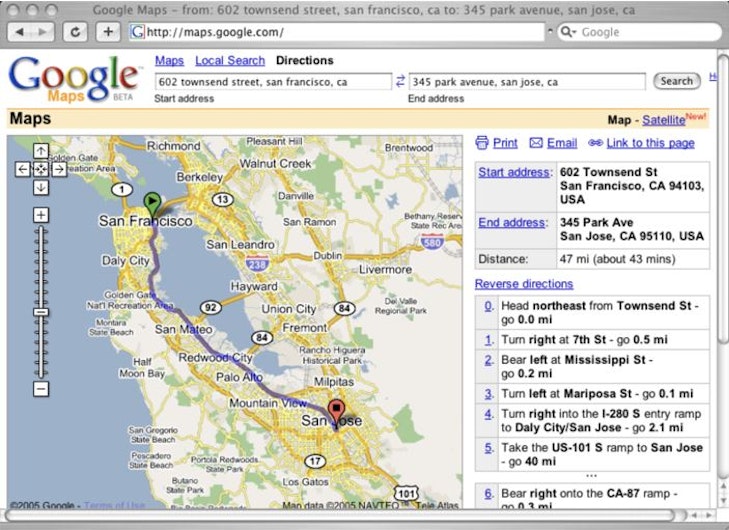Select direction step 4 link
The height and width of the screenshot is (530, 729).
pyautogui.click(x=488, y=414)
